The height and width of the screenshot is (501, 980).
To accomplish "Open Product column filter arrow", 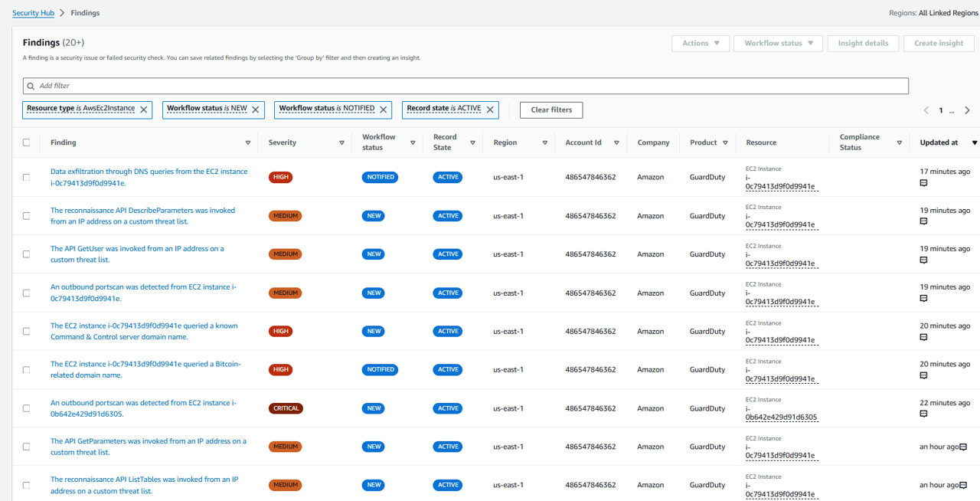I will (x=724, y=142).
